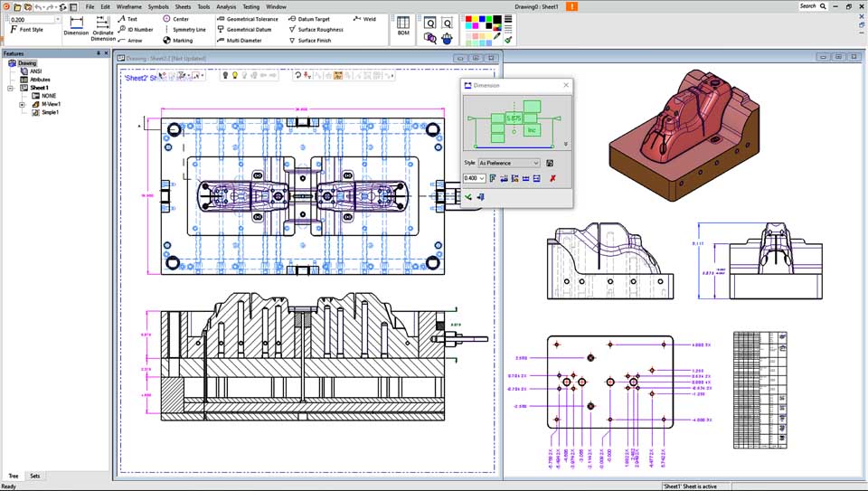Click the Inc box in Dimension preview
Image resolution: width=868 pixels, height=491 pixels.
click(532, 130)
